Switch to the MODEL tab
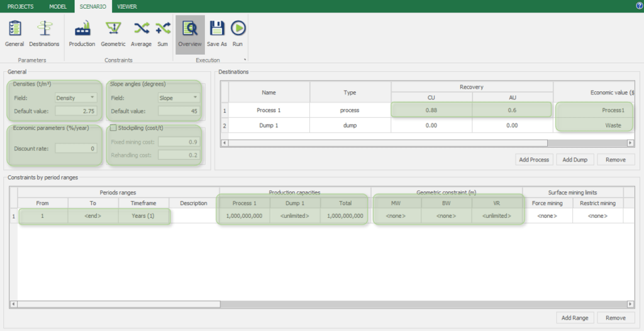This screenshot has height=331, width=644. pos(58,6)
